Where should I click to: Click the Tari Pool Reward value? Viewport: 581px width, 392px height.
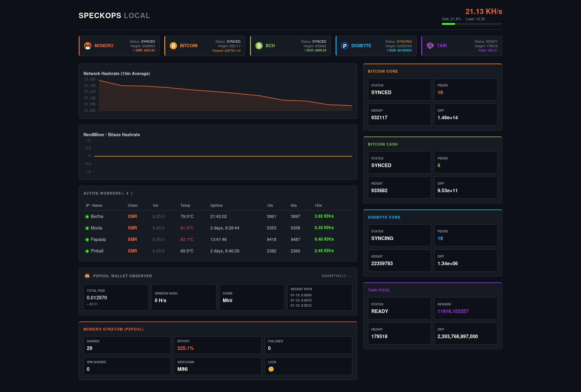[x=453, y=311]
